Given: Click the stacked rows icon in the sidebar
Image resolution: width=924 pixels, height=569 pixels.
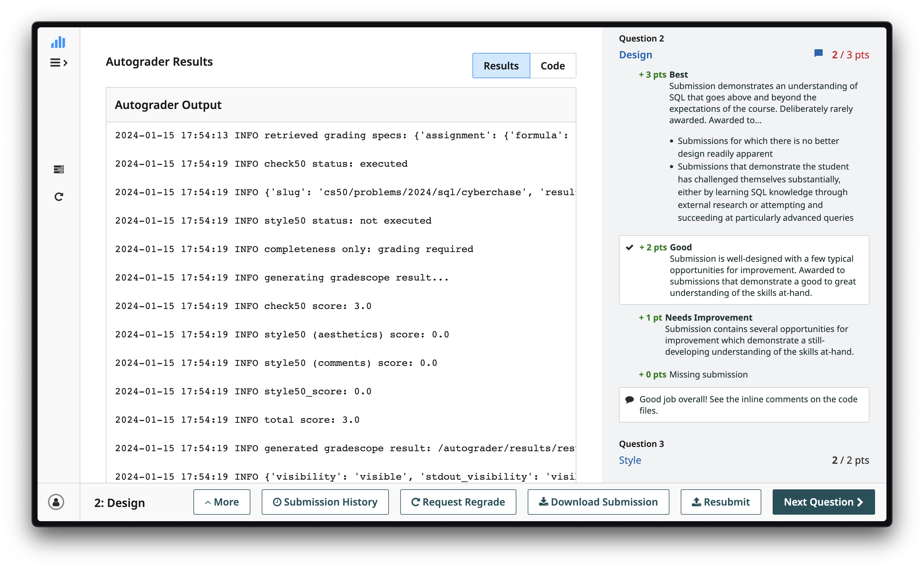Looking at the screenshot, I should click(59, 169).
